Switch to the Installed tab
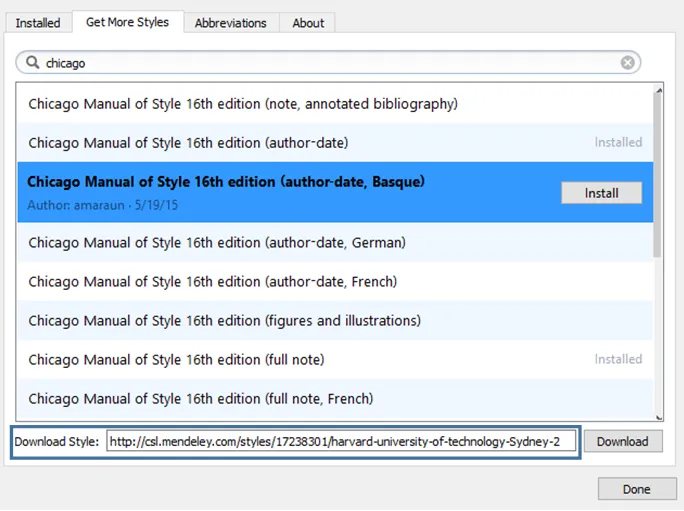The width and height of the screenshot is (684, 511). point(38,23)
